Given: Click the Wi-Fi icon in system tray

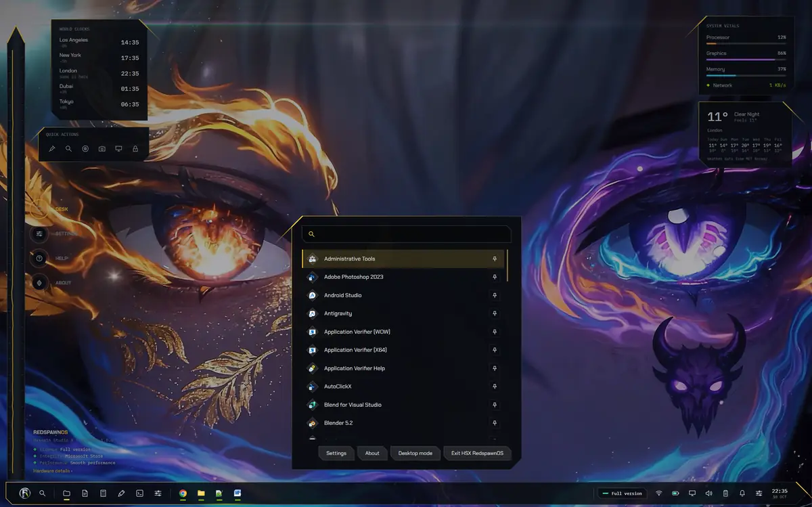Looking at the screenshot, I should point(659,493).
